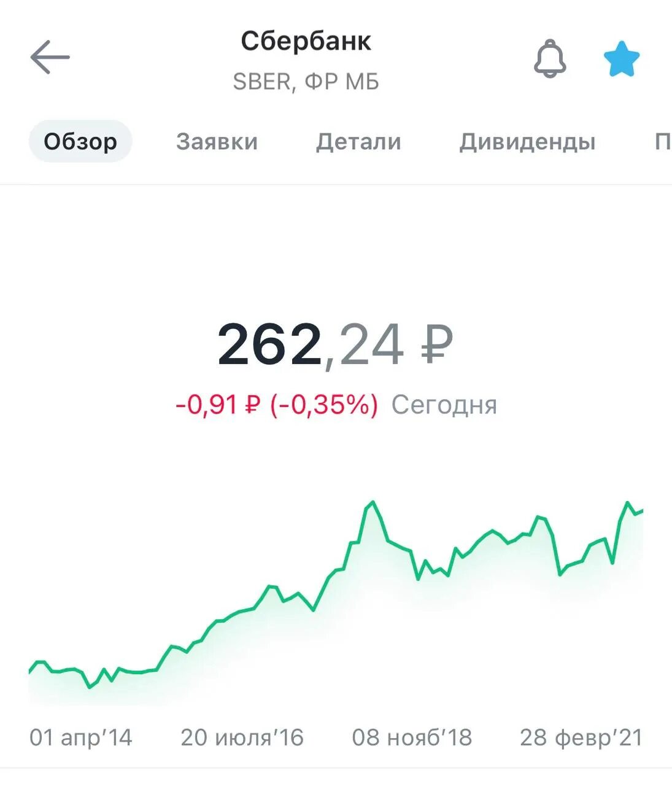Tap the partially visible tab after Дивиденды
This screenshot has height=786, width=672.
(662, 142)
